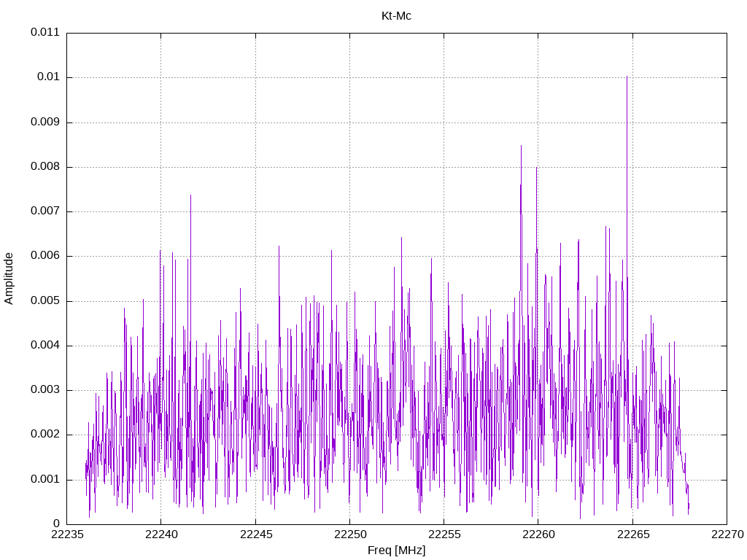Click the 22235 x-axis tick label

click(x=66, y=534)
